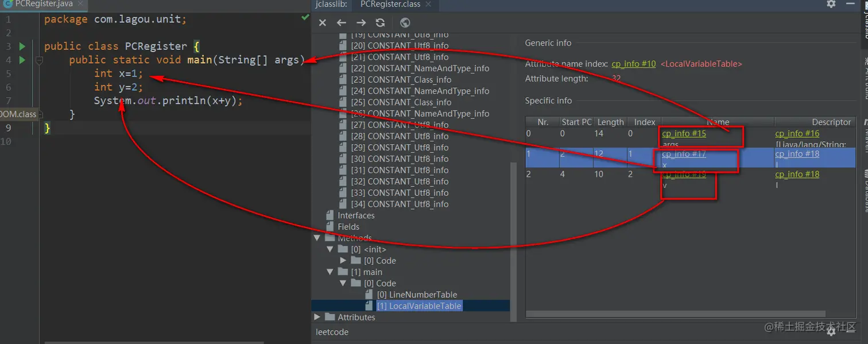Viewport: 868px width, 344px height.
Task: Select [27] CONSTANT_Utf8_info entry
Action: [400, 125]
